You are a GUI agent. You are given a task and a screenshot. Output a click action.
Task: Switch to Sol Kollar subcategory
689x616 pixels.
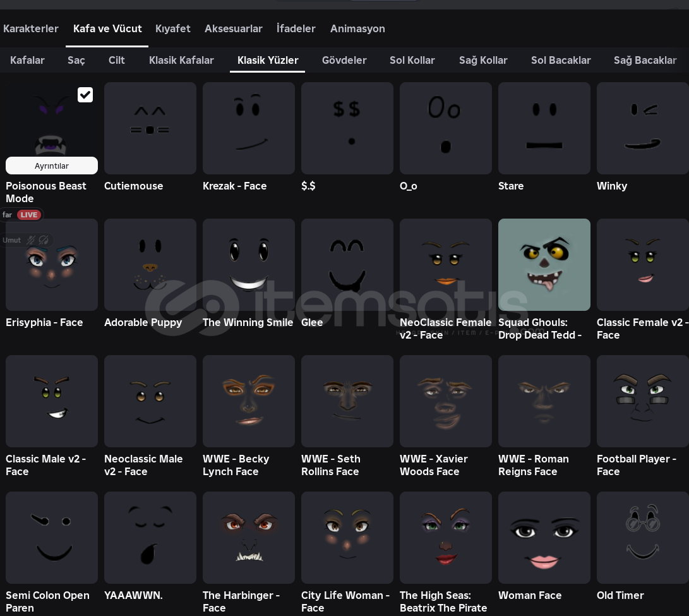click(x=412, y=60)
